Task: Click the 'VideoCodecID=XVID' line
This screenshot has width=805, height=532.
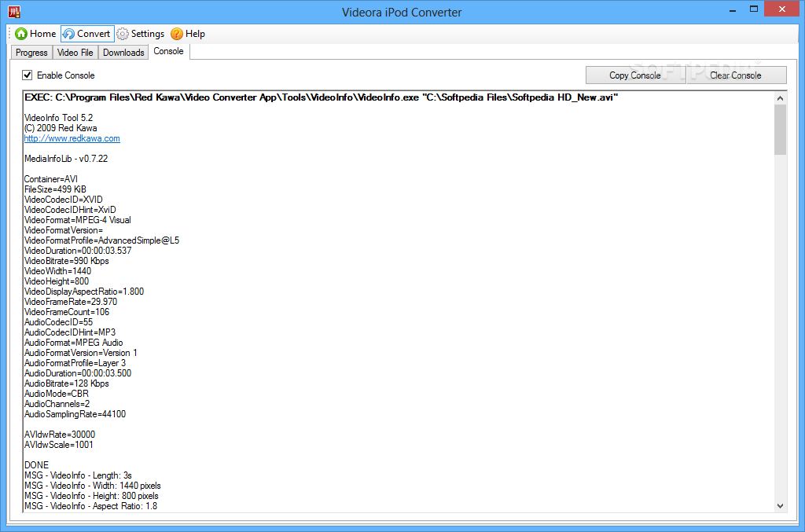Action: (63, 200)
